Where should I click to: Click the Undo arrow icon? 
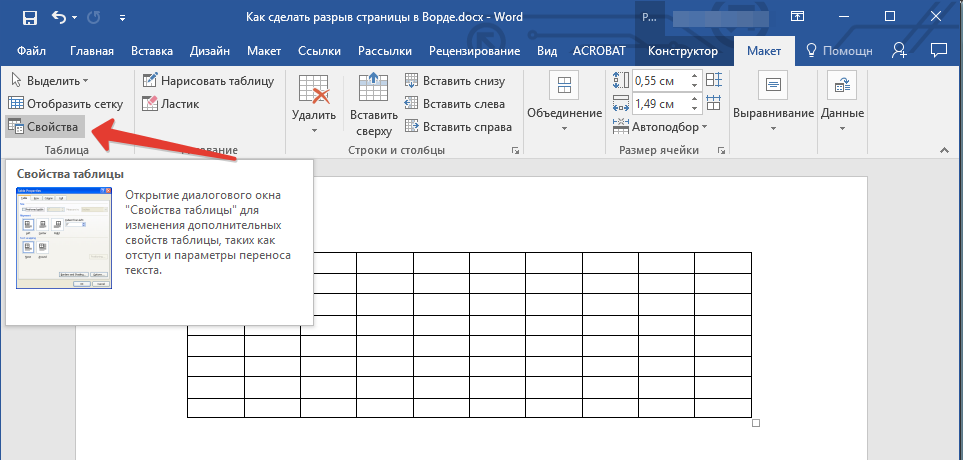58,17
